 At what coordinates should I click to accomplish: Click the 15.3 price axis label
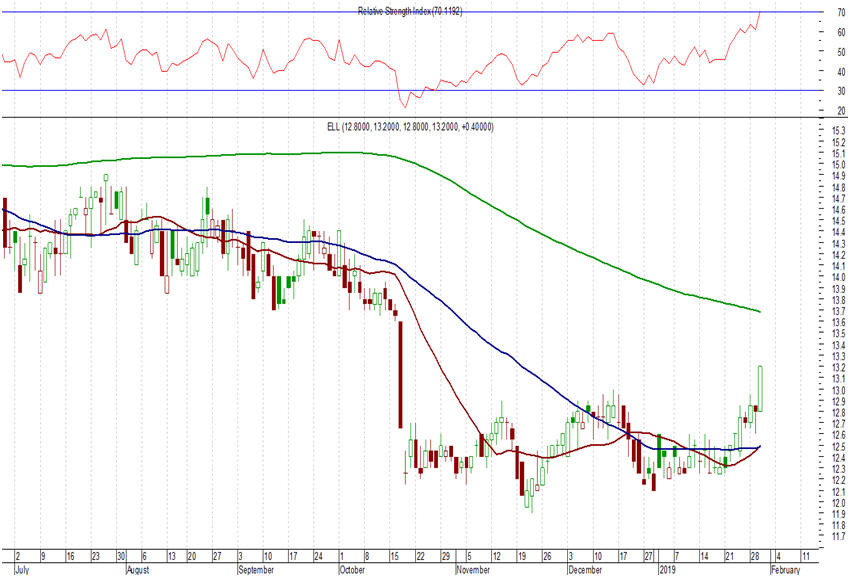coord(839,131)
